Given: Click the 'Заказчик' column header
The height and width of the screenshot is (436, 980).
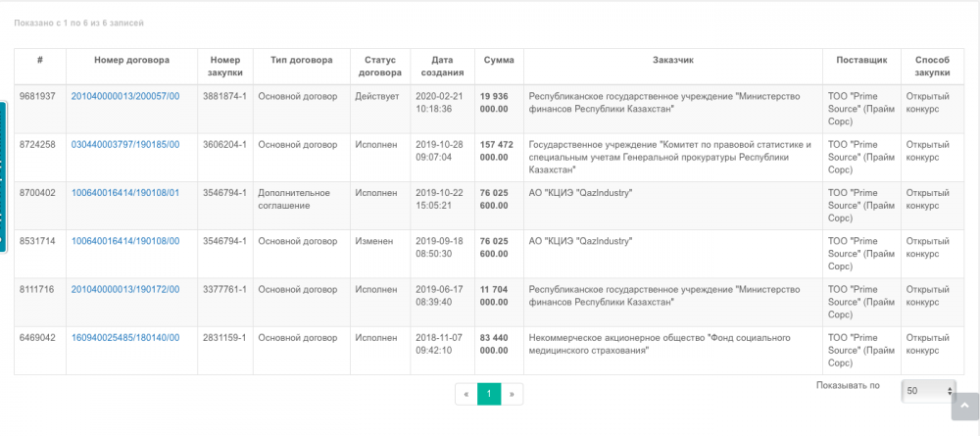Looking at the screenshot, I should click(x=672, y=60).
